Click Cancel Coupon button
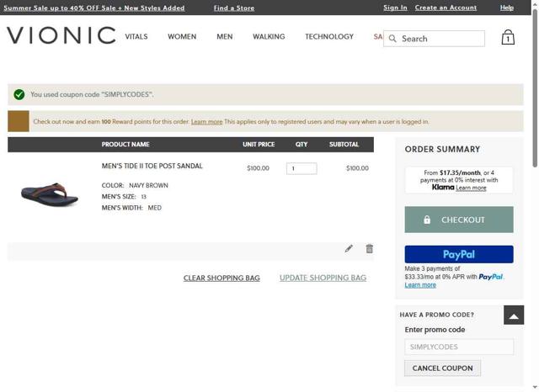 point(442,368)
